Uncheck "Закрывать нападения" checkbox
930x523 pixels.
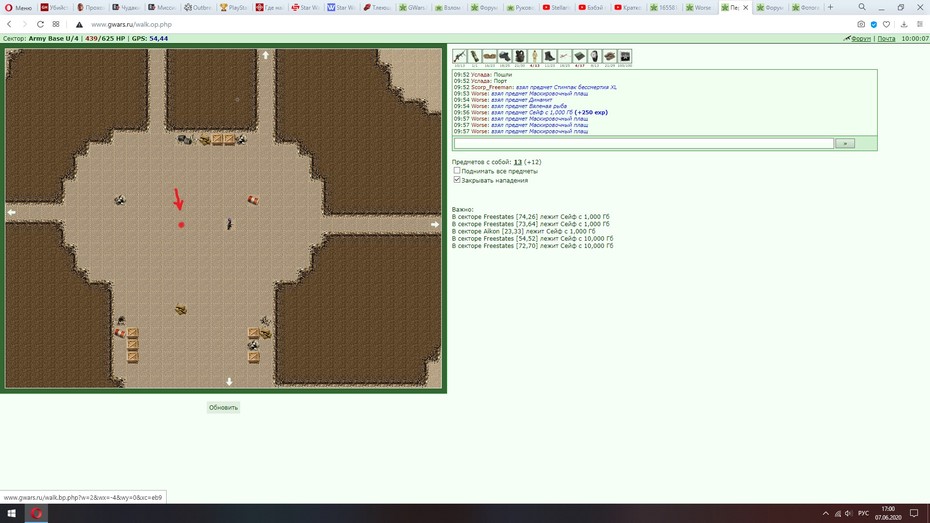[x=457, y=180]
